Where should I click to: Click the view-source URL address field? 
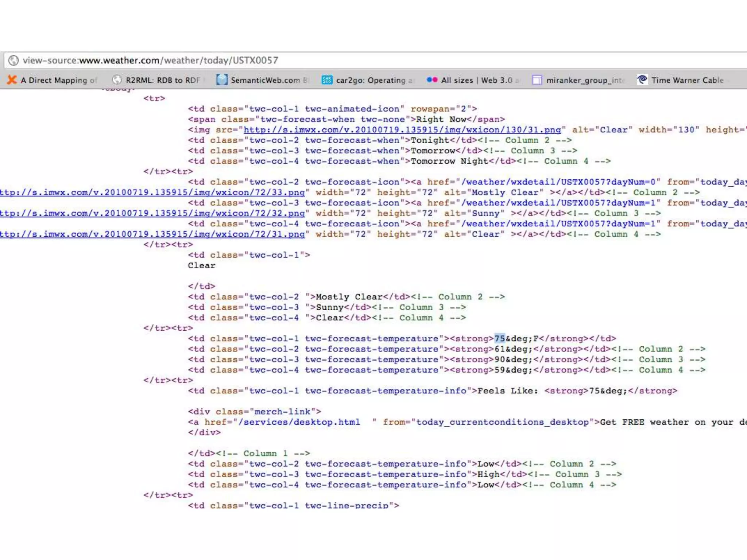[x=150, y=61]
